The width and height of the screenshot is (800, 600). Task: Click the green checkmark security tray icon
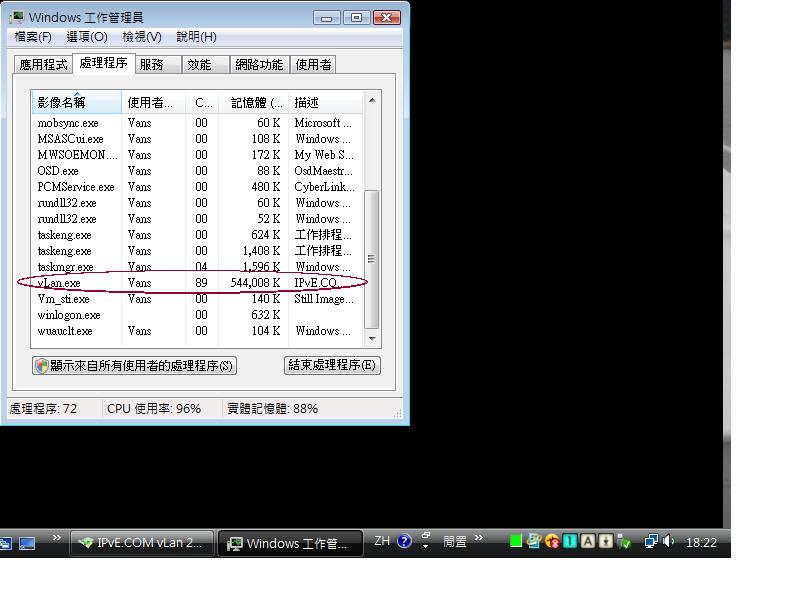(x=624, y=542)
